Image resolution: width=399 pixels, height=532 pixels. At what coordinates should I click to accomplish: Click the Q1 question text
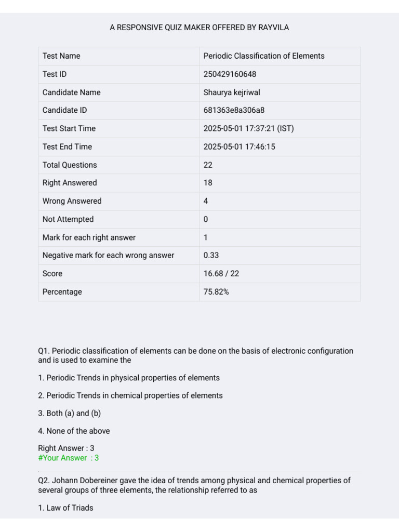[196, 355]
